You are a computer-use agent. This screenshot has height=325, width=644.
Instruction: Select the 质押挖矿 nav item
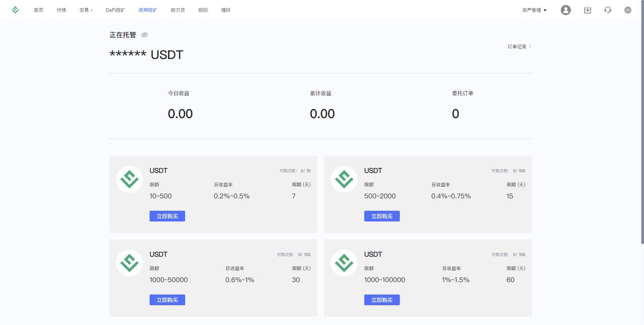[x=147, y=10]
